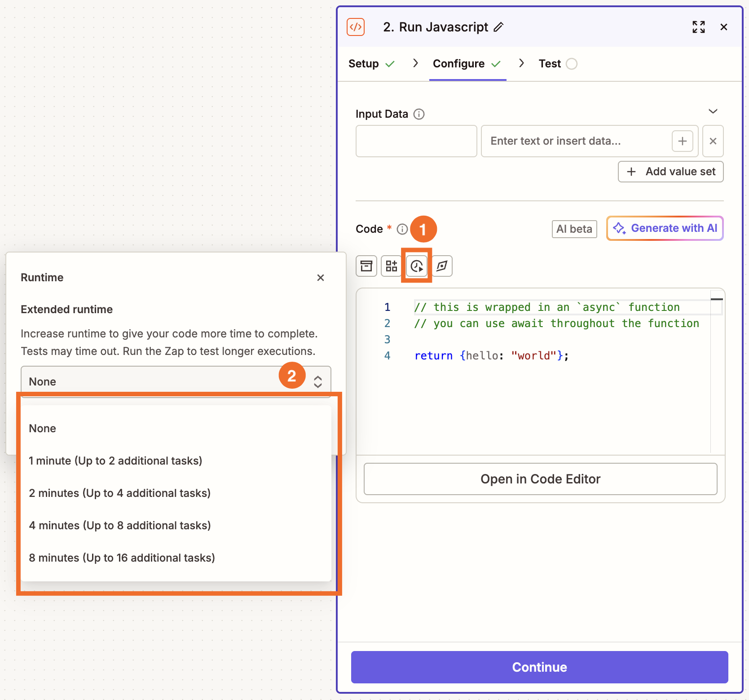Choose 2 minutes extended runtime
Screen dimensions: 749x700
[176, 493]
